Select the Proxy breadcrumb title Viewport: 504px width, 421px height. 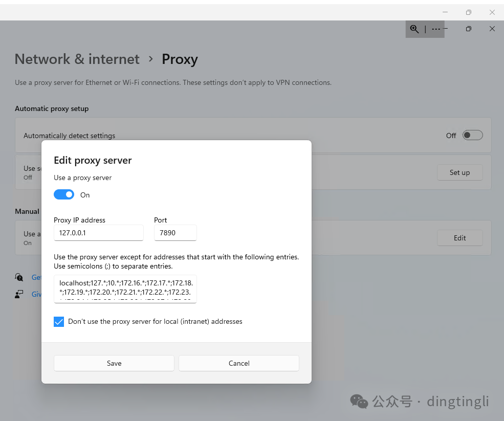(180, 59)
